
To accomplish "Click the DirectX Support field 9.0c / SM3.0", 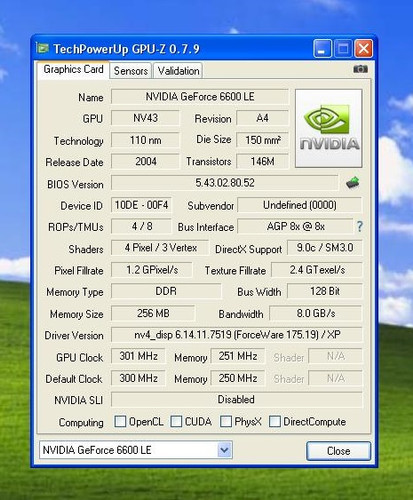I will (x=325, y=248).
